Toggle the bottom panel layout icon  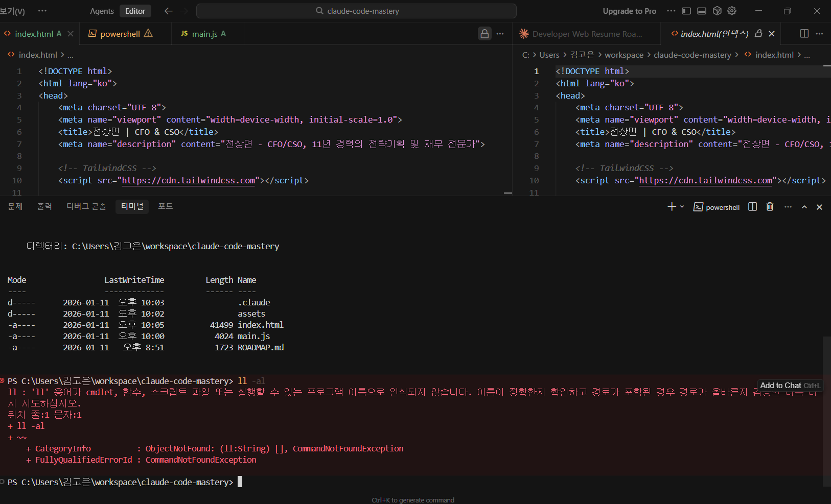[702, 11]
